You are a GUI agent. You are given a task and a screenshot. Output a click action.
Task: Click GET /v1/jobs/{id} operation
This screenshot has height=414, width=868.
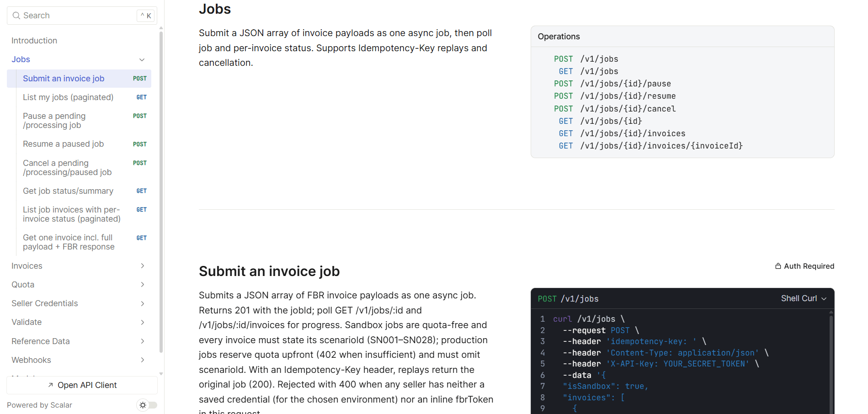tap(600, 121)
